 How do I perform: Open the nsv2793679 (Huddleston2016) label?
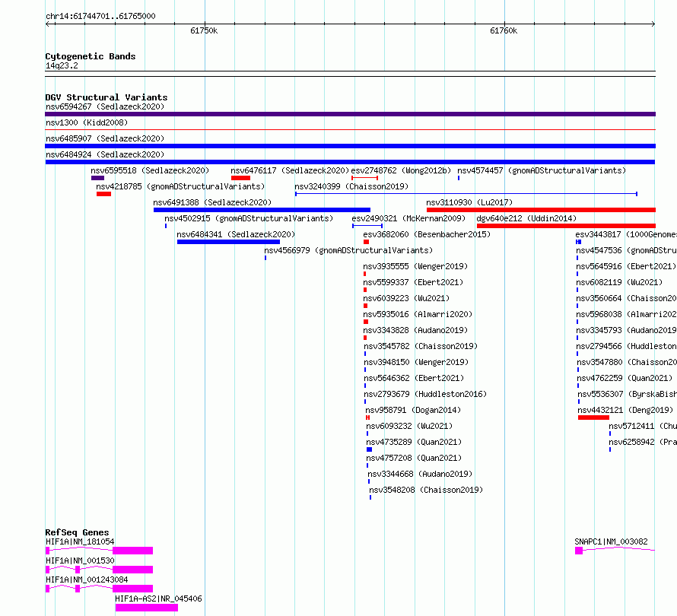point(425,394)
